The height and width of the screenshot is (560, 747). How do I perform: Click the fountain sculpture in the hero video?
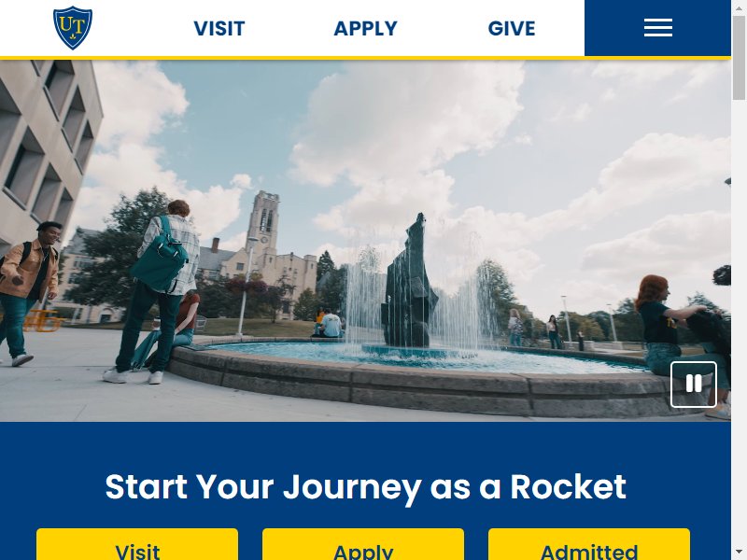coord(409,281)
